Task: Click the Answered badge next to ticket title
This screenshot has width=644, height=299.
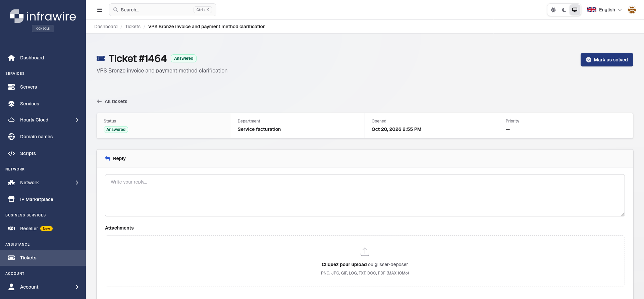Action: pos(183,58)
